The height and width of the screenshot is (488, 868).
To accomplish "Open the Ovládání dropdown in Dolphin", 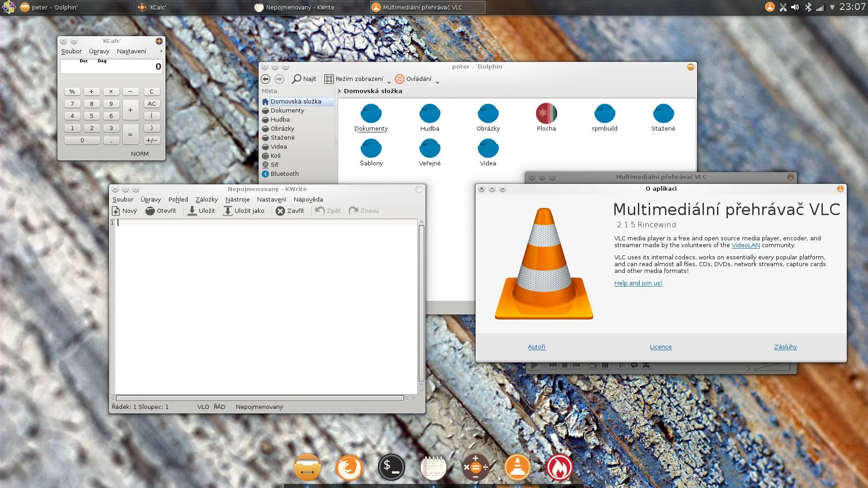I will click(x=417, y=79).
